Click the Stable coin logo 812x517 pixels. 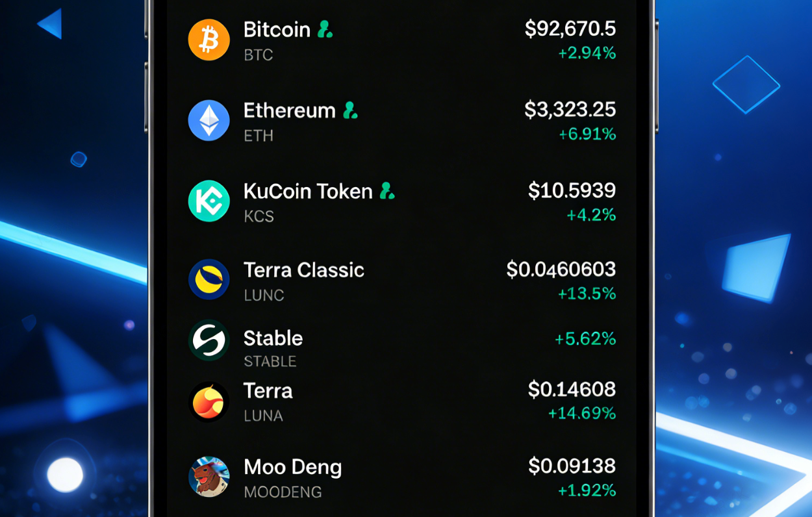(x=208, y=338)
